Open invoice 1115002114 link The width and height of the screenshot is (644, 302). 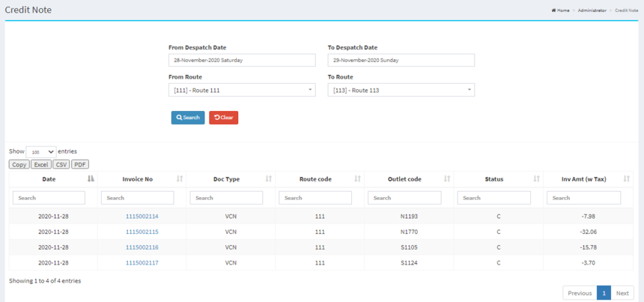[x=142, y=217]
